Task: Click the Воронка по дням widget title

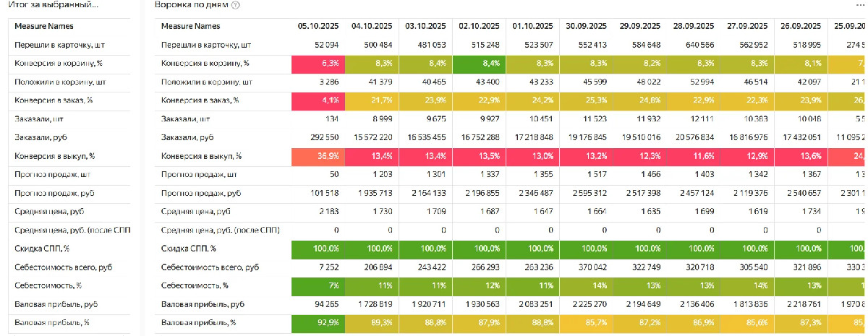Action: coord(192,5)
